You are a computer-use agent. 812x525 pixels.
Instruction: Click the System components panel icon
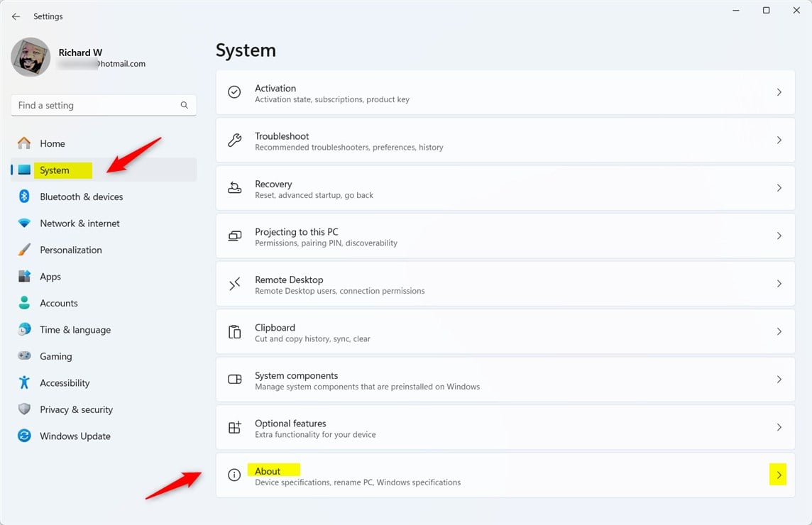[234, 380]
